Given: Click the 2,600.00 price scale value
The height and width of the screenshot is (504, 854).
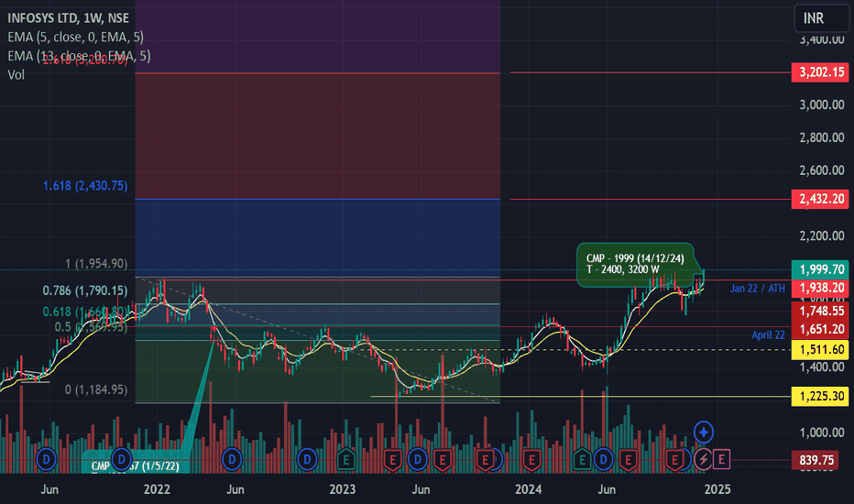Looking at the screenshot, I should (x=822, y=170).
